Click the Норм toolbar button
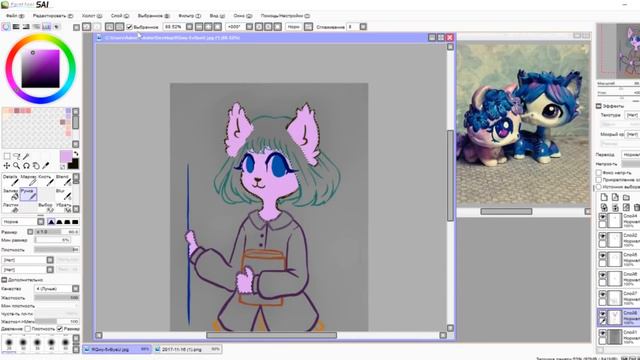This screenshot has width=640, height=360. coord(293,27)
